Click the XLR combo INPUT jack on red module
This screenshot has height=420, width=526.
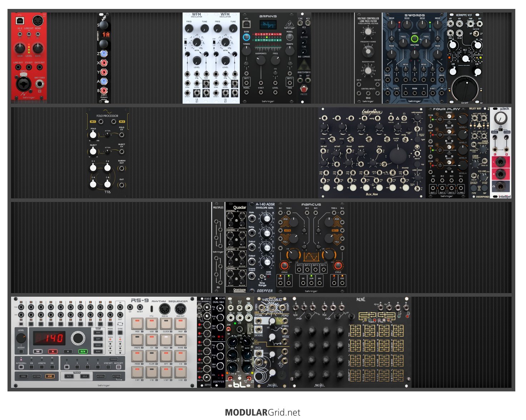[23, 84]
